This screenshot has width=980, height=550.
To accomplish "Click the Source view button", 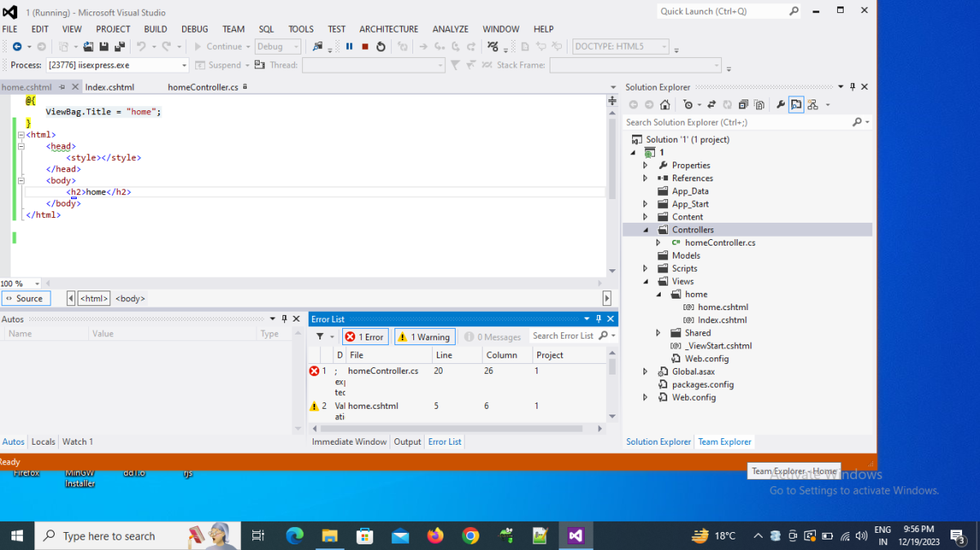I will click(26, 299).
